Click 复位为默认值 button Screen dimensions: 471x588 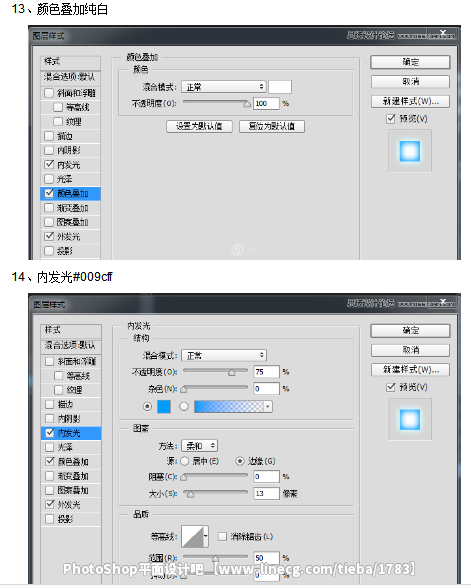tap(272, 126)
